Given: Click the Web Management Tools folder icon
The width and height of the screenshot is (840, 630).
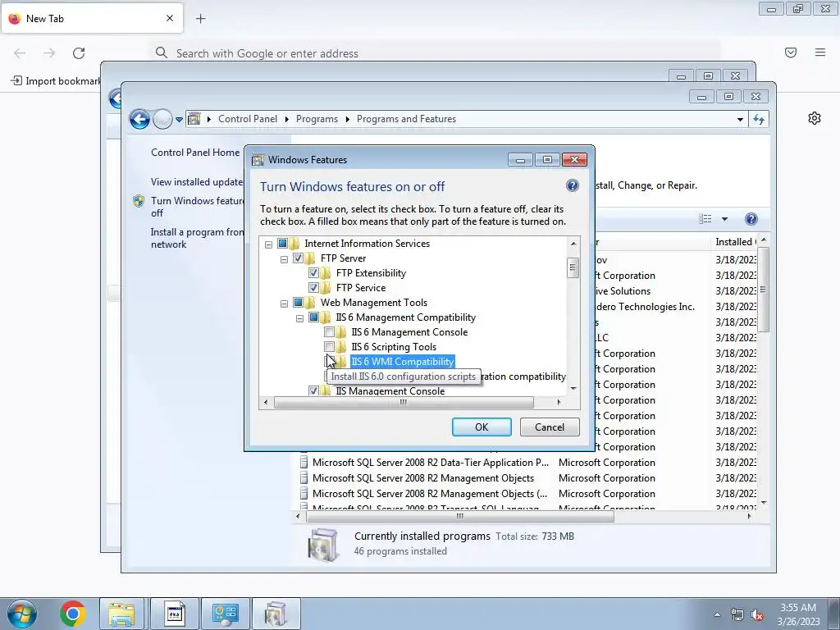Looking at the screenshot, I should pos(309,303).
